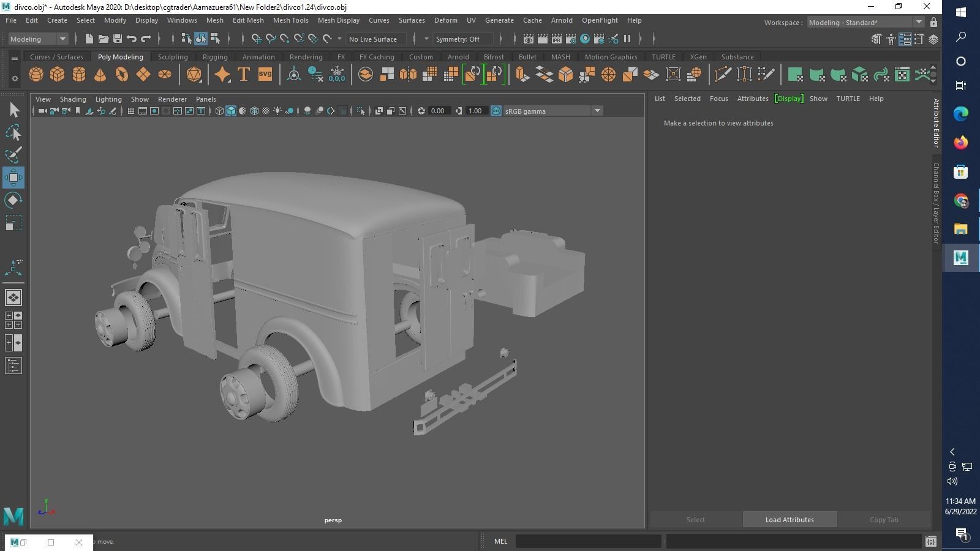Click the Load Attributes button
This screenshot has width=980, height=551.
tap(790, 520)
